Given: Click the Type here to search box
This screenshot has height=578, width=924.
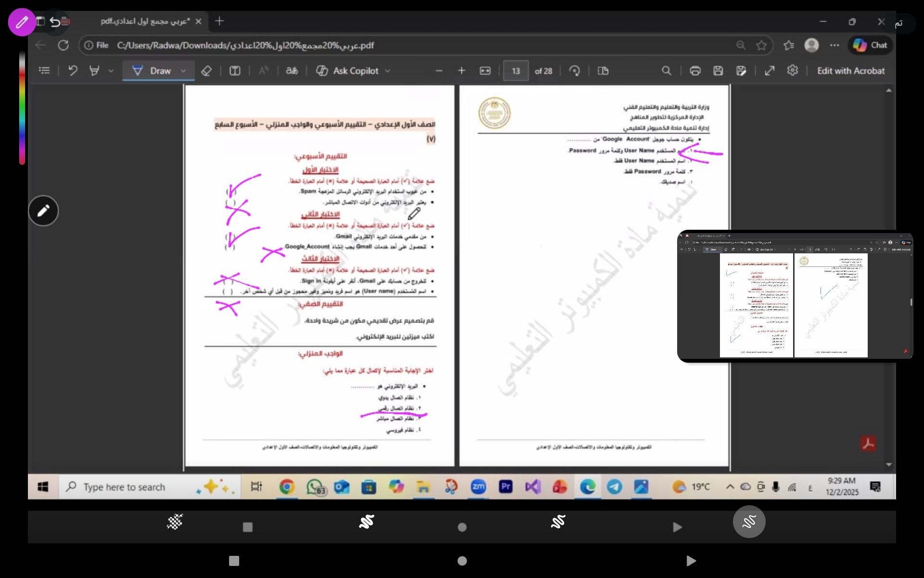Looking at the screenshot, I should tap(150, 487).
